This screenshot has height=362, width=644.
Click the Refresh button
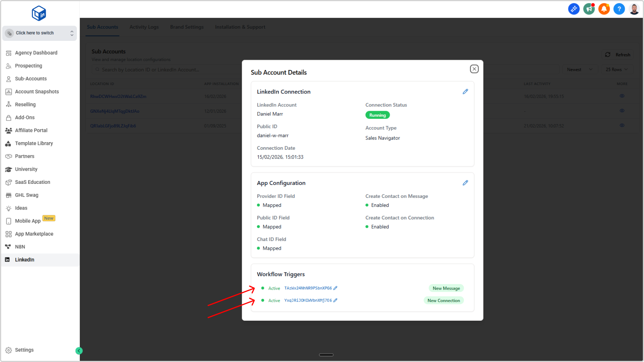click(618, 55)
